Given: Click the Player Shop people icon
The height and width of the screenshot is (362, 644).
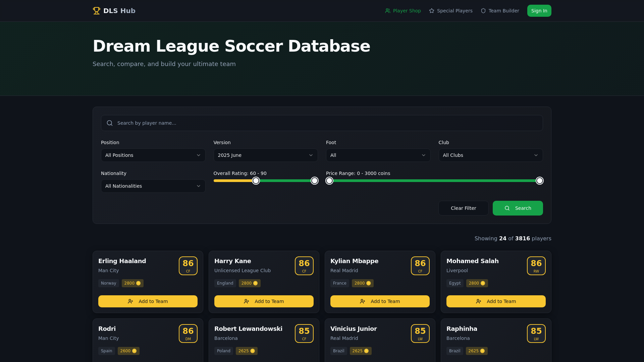Looking at the screenshot, I should tap(388, 11).
